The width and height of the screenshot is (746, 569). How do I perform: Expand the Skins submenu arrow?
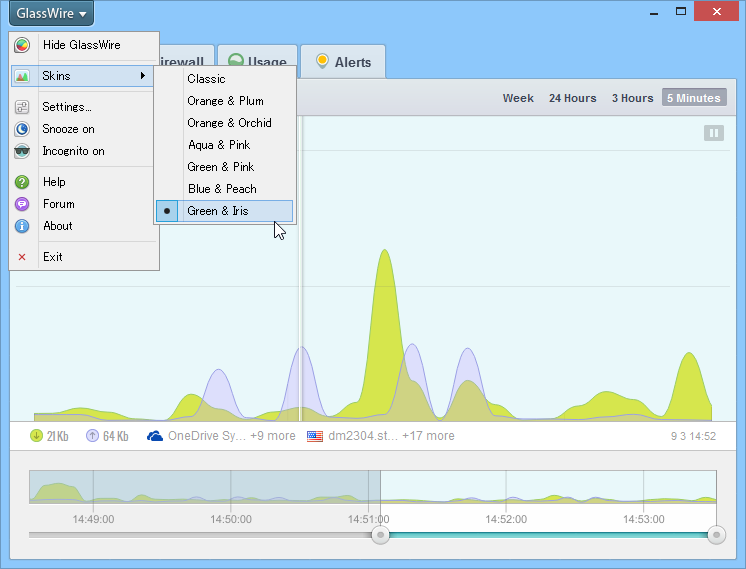[143, 76]
